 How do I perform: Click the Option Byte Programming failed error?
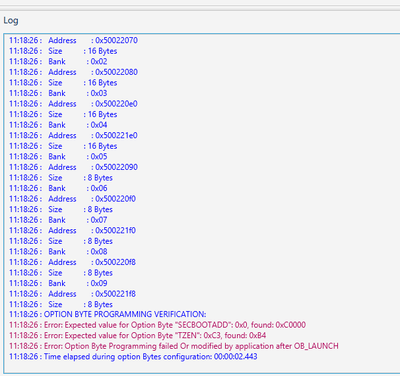(174, 346)
